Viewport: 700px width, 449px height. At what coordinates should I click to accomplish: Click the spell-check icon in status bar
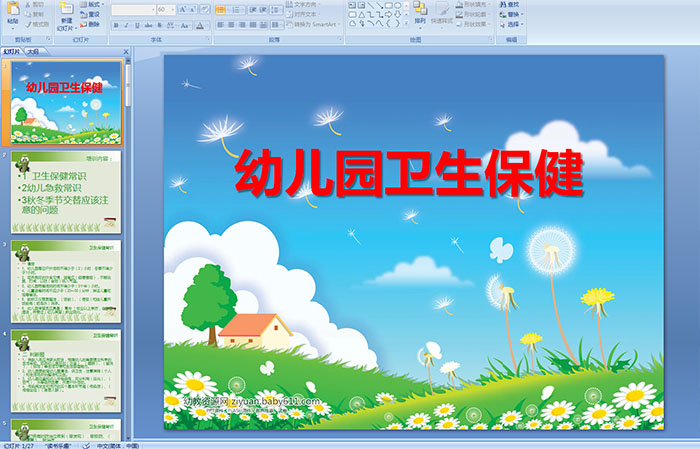(x=86, y=445)
